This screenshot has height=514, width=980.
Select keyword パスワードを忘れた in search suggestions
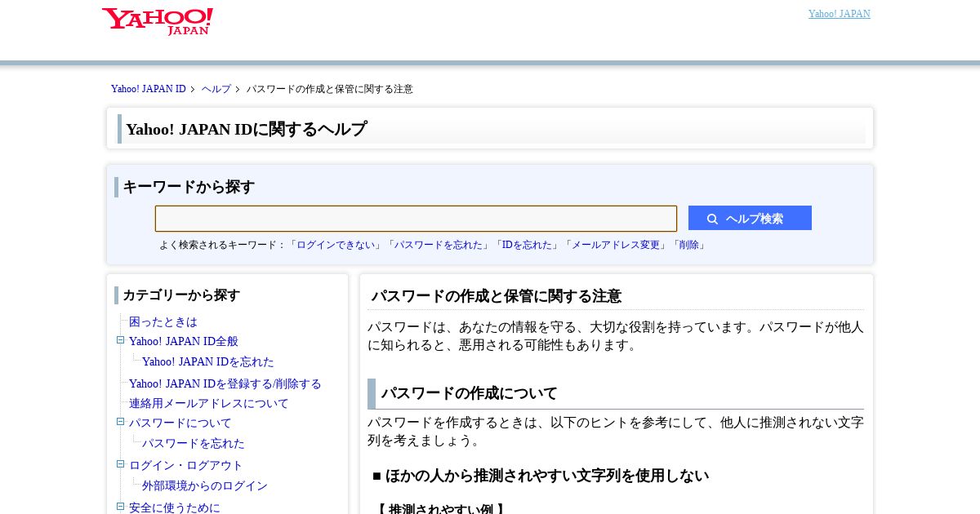click(x=439, y=245)
